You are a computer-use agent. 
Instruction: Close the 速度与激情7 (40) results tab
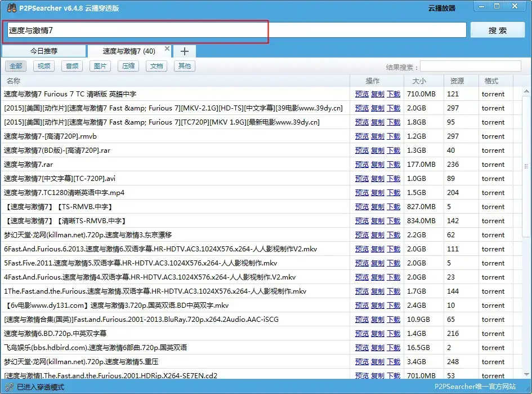tap(167, 48)
